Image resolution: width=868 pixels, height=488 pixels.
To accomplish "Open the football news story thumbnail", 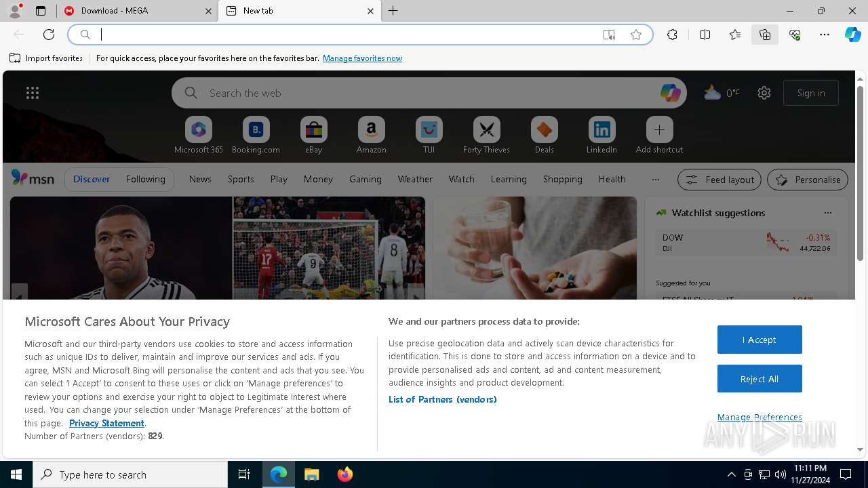I will [x=218, y=248].
